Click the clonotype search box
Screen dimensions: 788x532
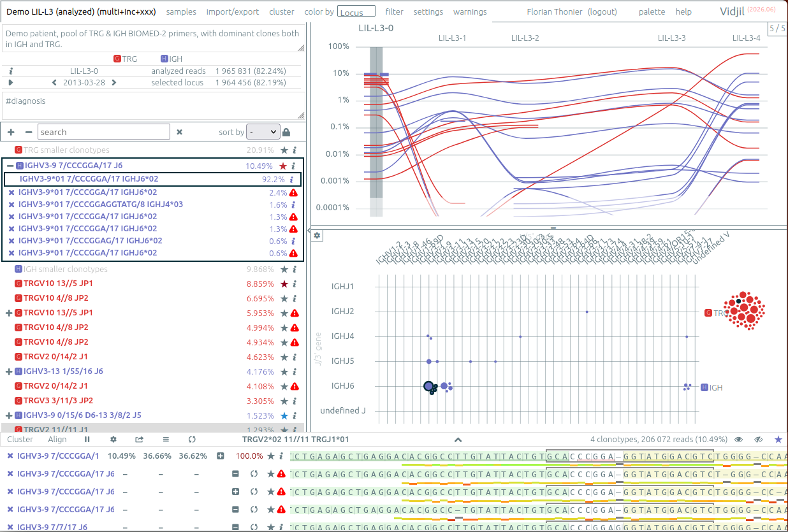tap(104, 132)
